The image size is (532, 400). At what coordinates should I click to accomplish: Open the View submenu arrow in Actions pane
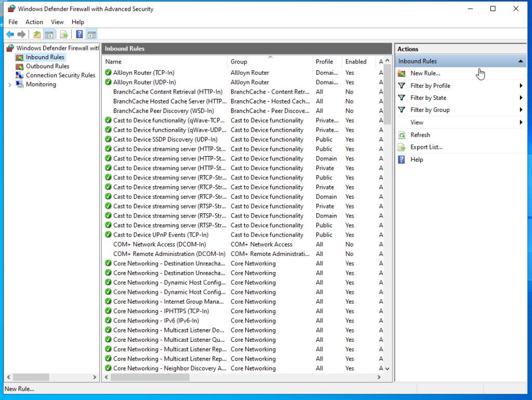[521, 122]
